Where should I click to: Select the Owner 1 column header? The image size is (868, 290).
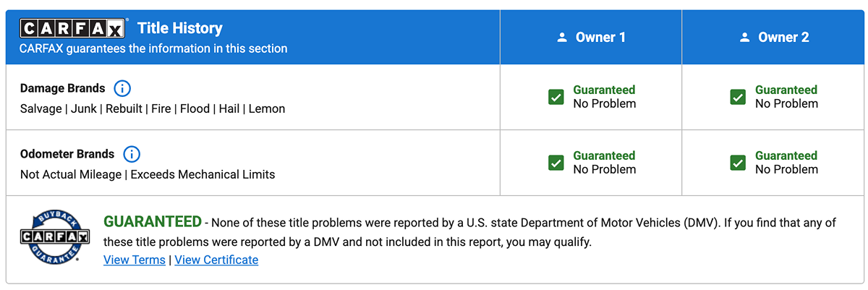click(x=600, y=38)
